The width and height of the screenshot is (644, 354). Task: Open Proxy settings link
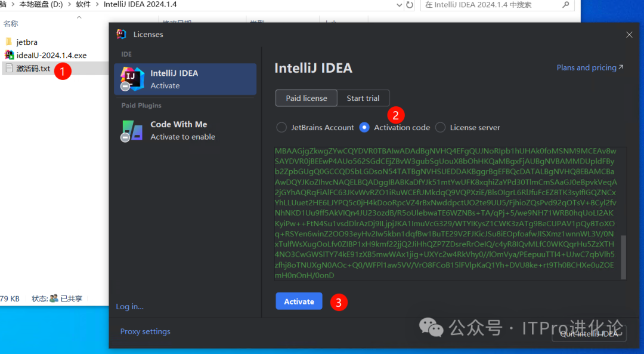(x=145, y=331)
